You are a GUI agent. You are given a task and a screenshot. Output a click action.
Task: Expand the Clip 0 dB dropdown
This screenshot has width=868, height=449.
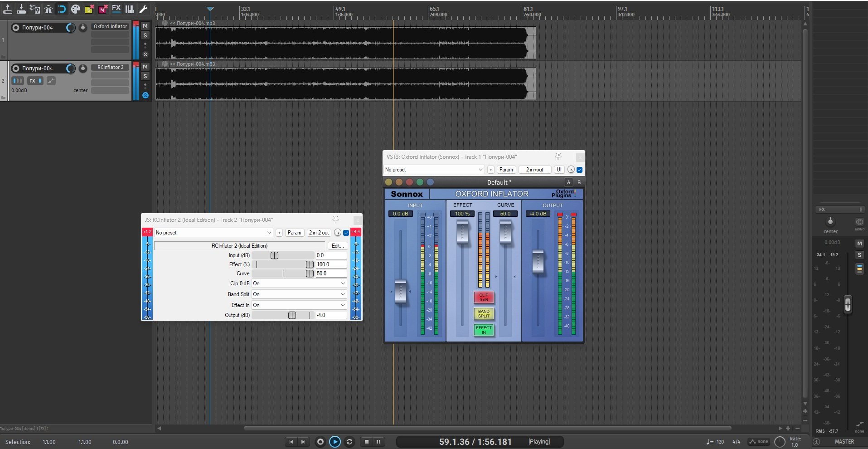[x=299, y=283]
